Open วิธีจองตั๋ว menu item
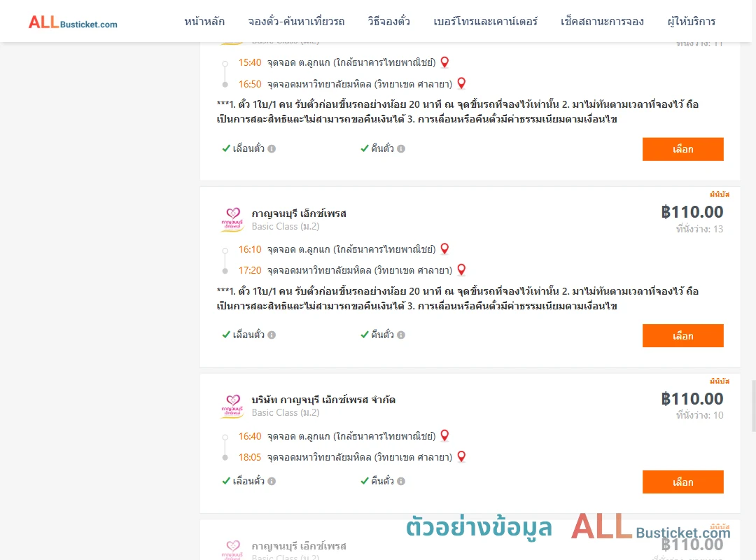This screenshot has width=756, height=560. tap(388, 21)
